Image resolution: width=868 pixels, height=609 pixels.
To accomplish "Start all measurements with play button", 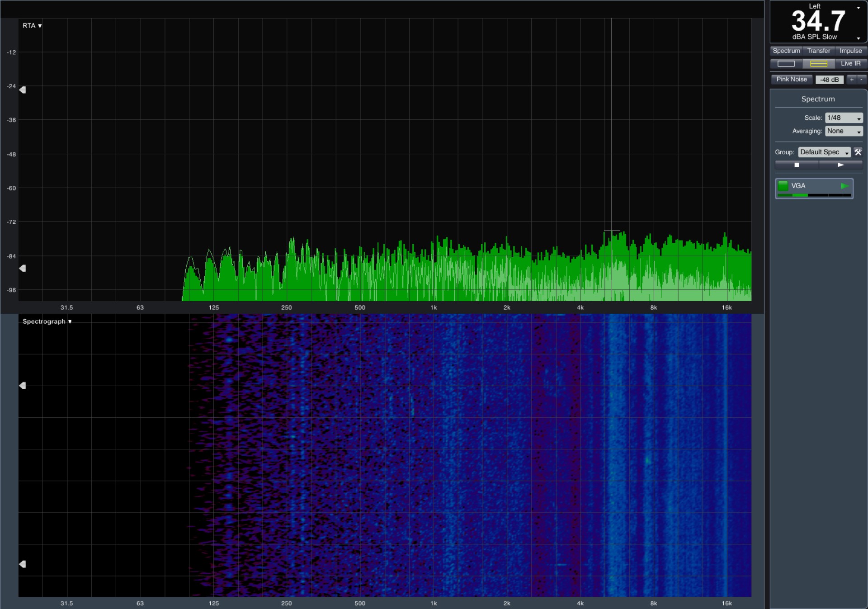I will pos(840,165).
